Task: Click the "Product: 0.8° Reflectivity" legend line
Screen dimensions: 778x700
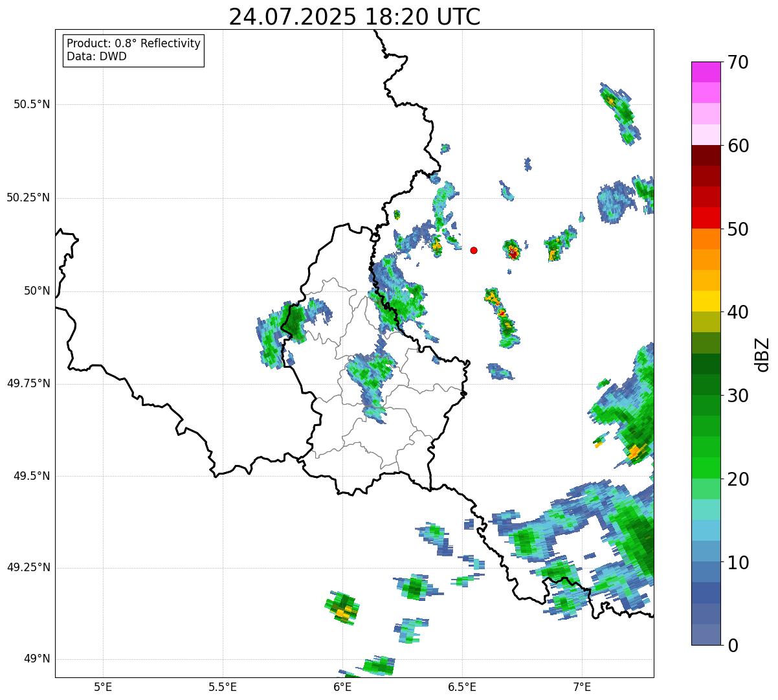Action: (x=134, y=43)
